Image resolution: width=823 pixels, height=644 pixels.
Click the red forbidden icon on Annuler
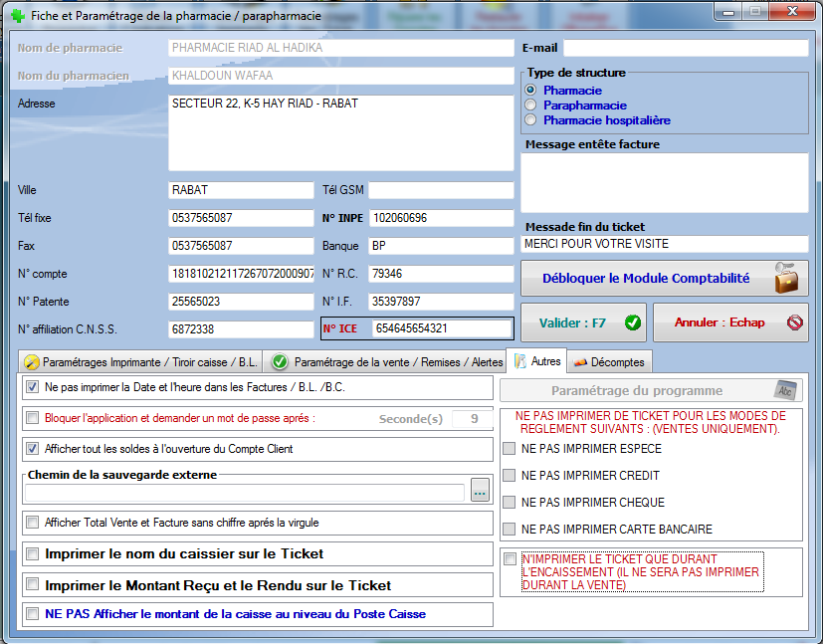point(794,322)
